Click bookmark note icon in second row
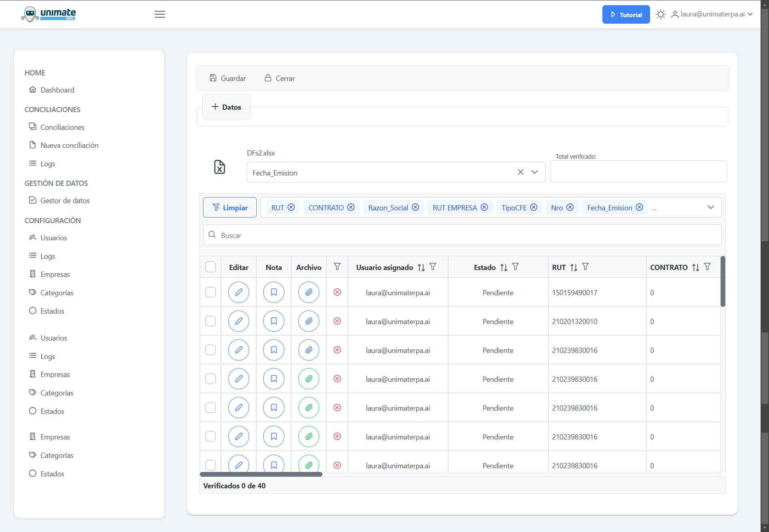Image resolution: width=769 pixels, height=532 pixels. 274,321
